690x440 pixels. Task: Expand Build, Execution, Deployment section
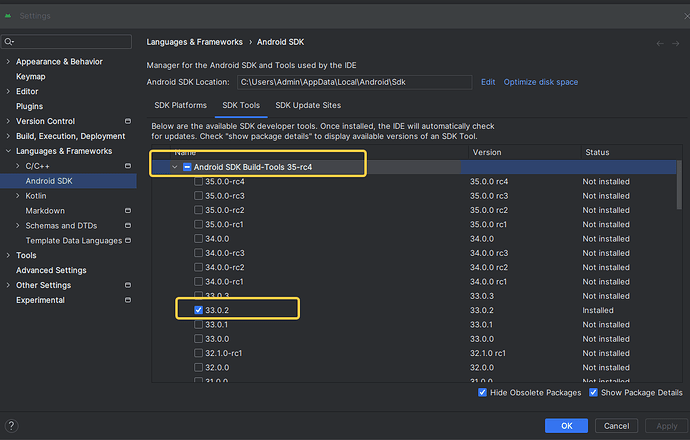pos(8,136)
